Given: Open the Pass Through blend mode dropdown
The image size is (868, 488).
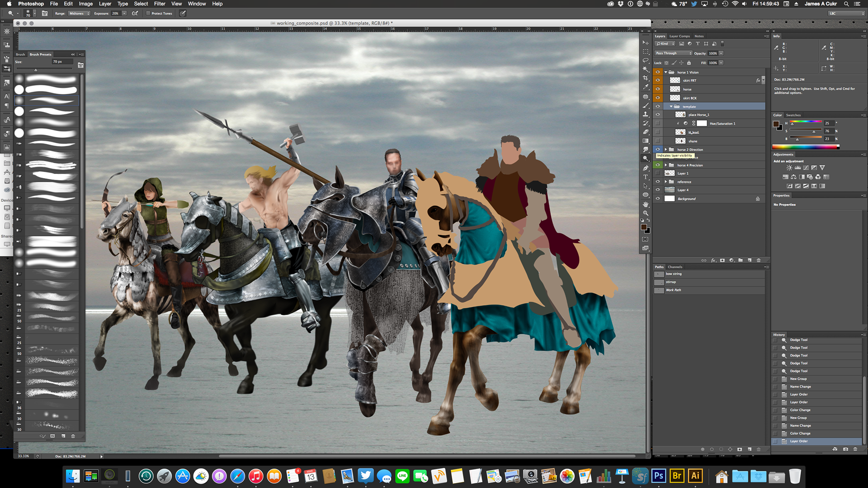Looking at the screenshot, I should pyautogui.click(x=673, y=53).
